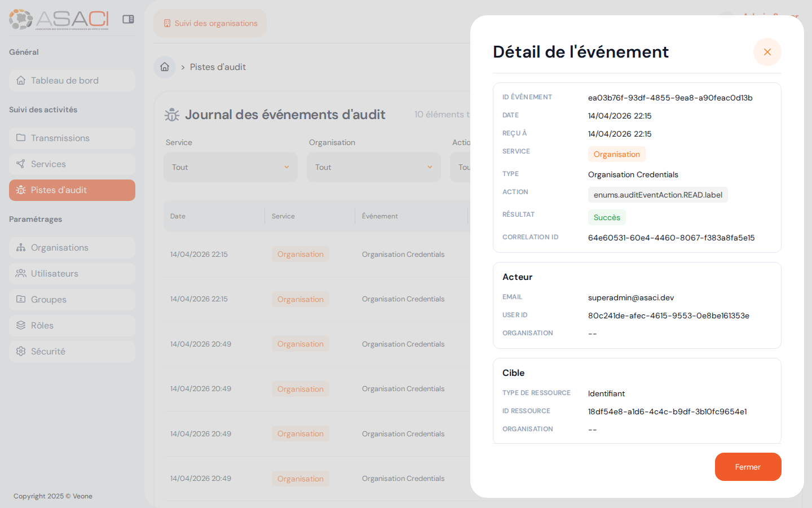Switch to Suivi des organisations
This screenshot has width=812, height=508.
coord(210,23)
